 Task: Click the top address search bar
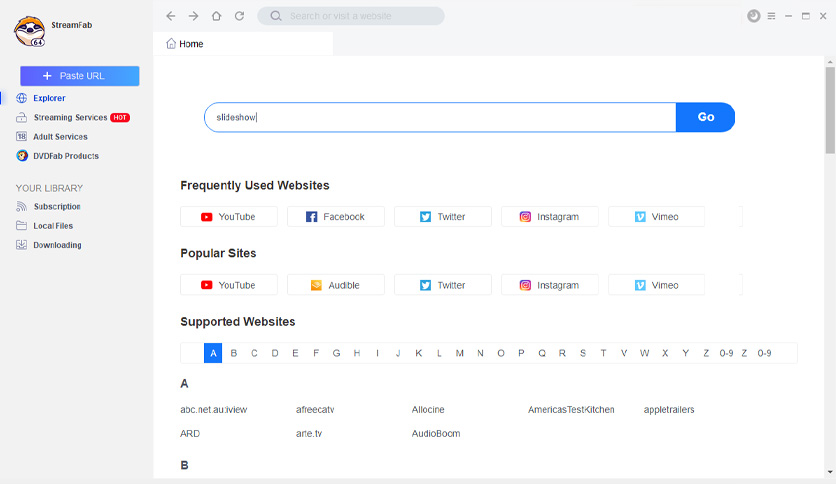pos(351,16)
